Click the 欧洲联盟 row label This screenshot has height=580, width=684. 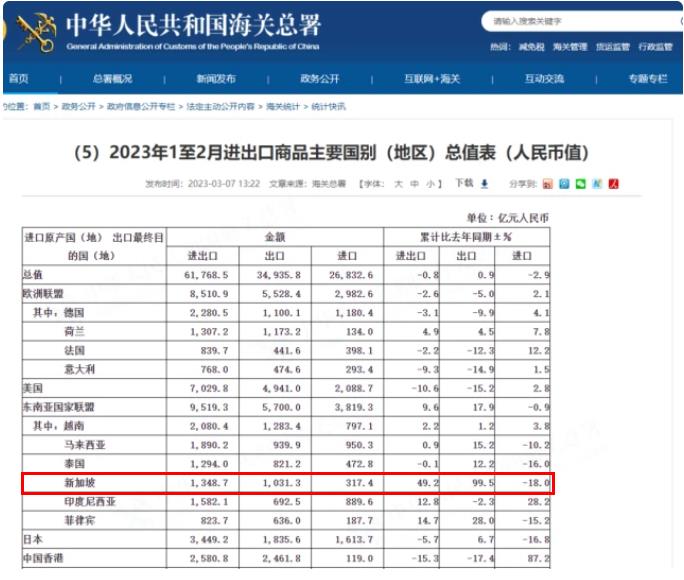point(43,293)
